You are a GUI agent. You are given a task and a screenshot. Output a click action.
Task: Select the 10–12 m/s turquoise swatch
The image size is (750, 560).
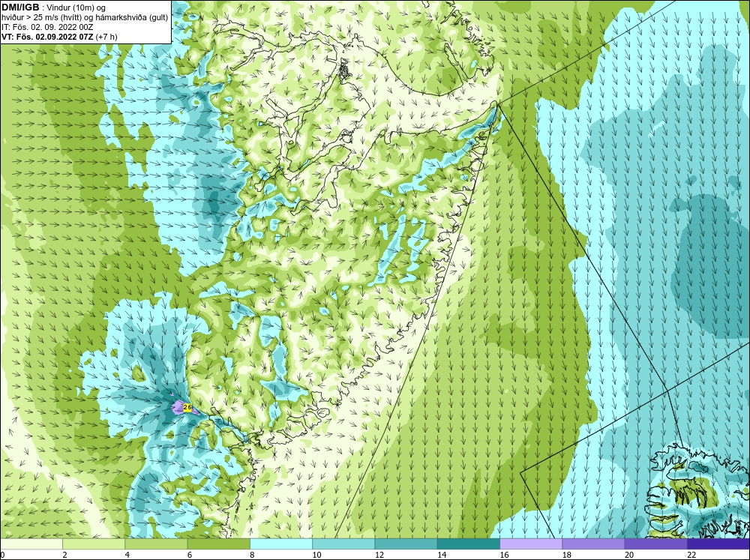click(x=343, y=544)
